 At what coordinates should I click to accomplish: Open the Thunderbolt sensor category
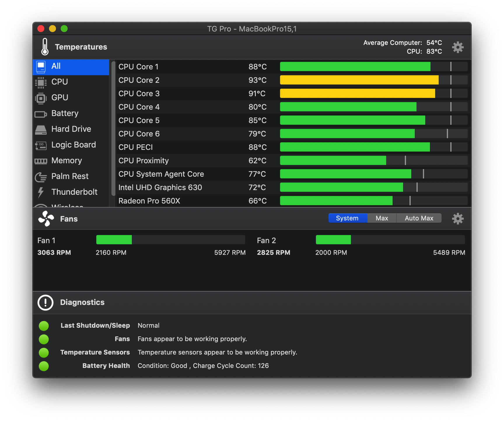coord(74,192)
